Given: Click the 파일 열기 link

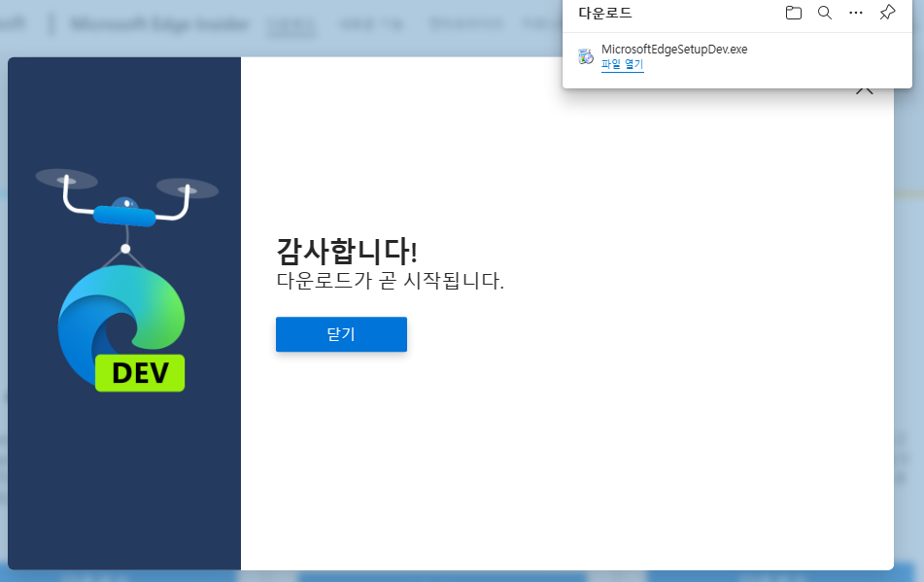Looking at the screenshot, I should point(622,64).
